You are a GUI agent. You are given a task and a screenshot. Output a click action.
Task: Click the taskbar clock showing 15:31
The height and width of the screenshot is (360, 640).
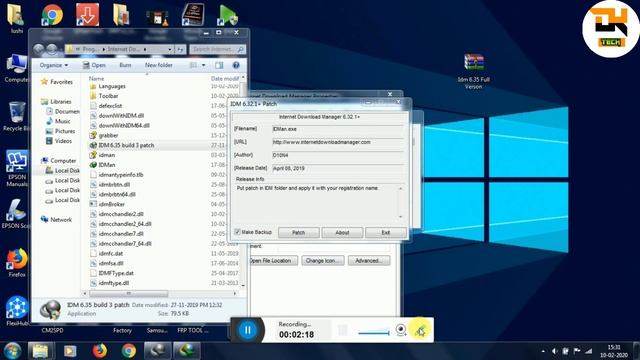(x=614, y=351)
